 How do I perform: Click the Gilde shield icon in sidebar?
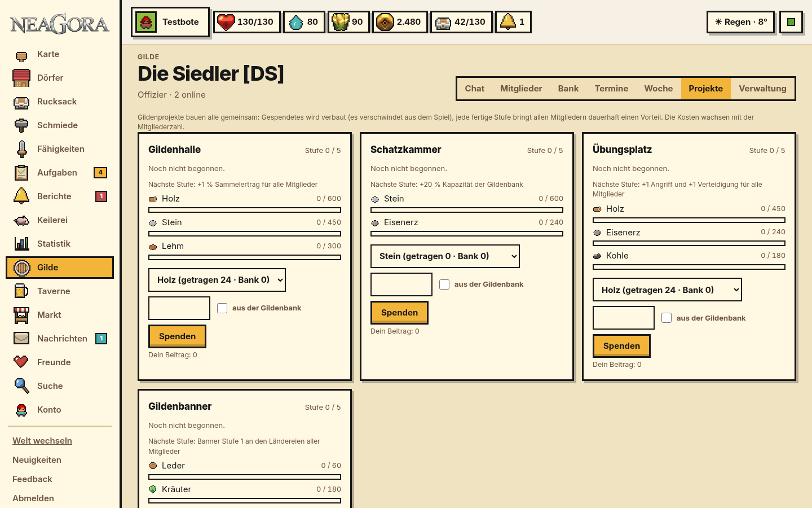coord(21,268)
